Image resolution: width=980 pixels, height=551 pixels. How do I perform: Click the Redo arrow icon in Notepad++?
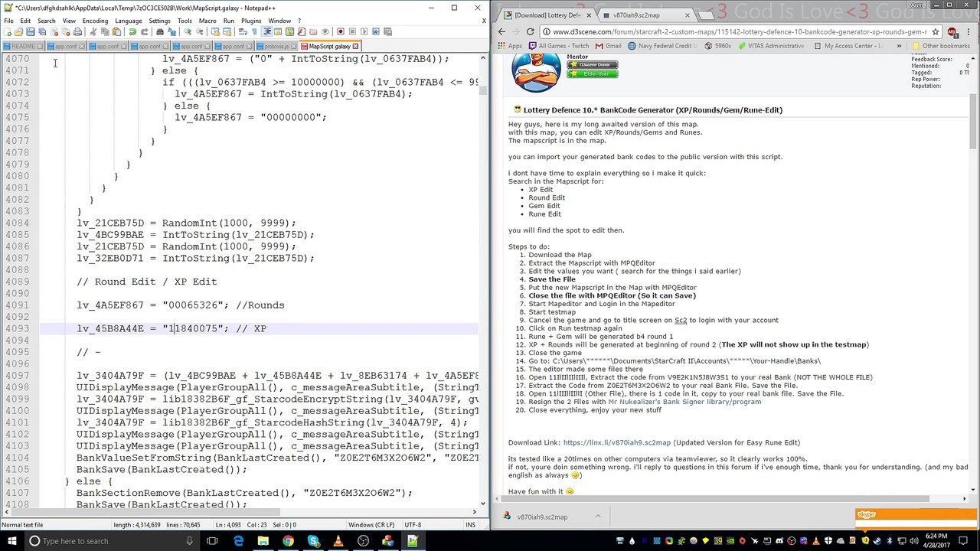click(144, 31)
